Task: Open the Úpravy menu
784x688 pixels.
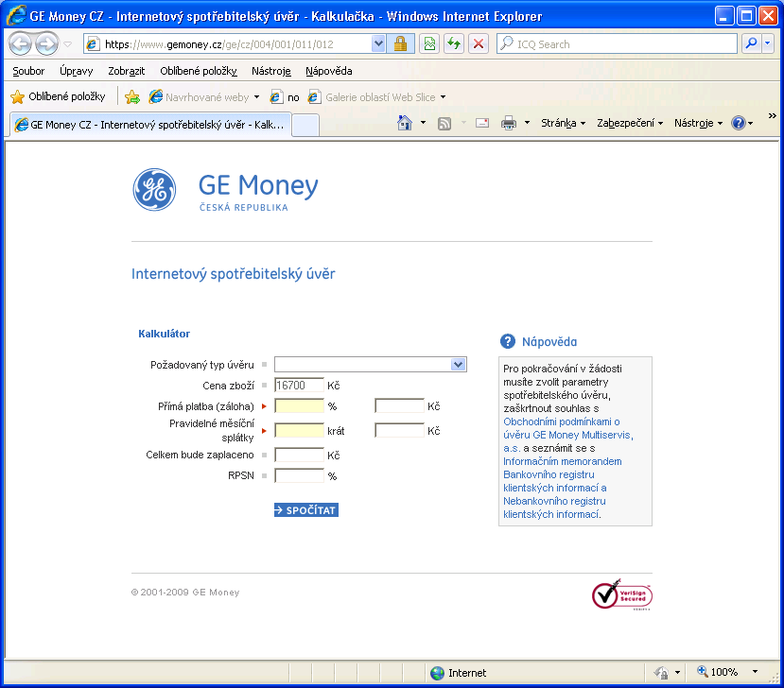Action: pyautogui.click(x=76, y=71)
